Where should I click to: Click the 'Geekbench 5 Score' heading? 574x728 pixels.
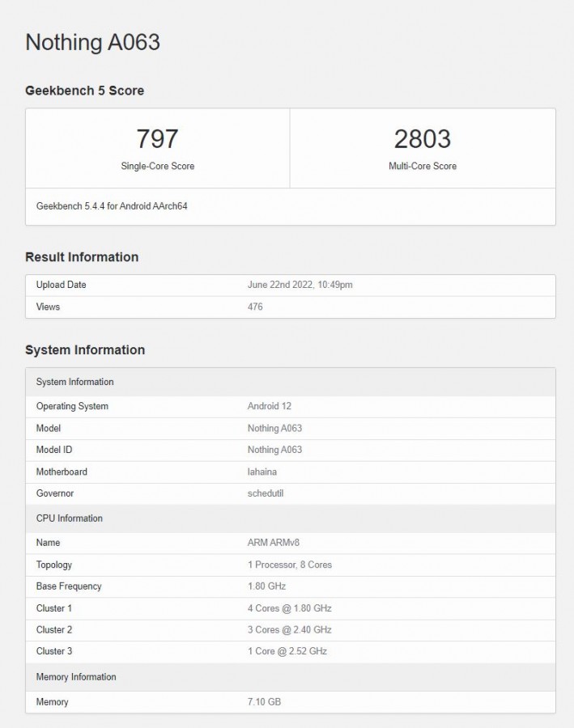coord(84,91)
